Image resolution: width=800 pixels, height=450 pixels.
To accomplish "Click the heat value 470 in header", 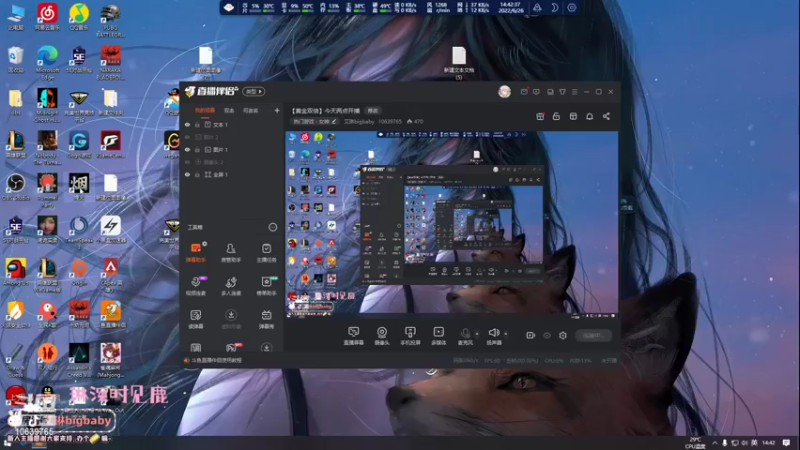I will coord(415,121).
